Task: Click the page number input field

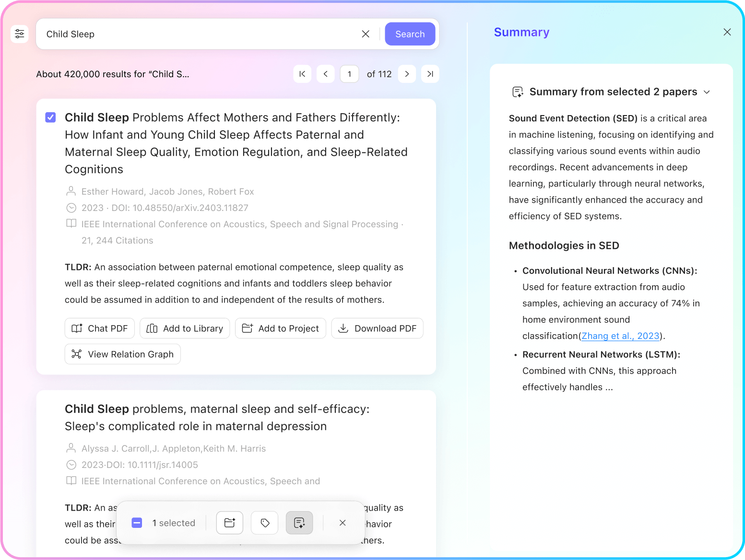Action: (349, 74)
